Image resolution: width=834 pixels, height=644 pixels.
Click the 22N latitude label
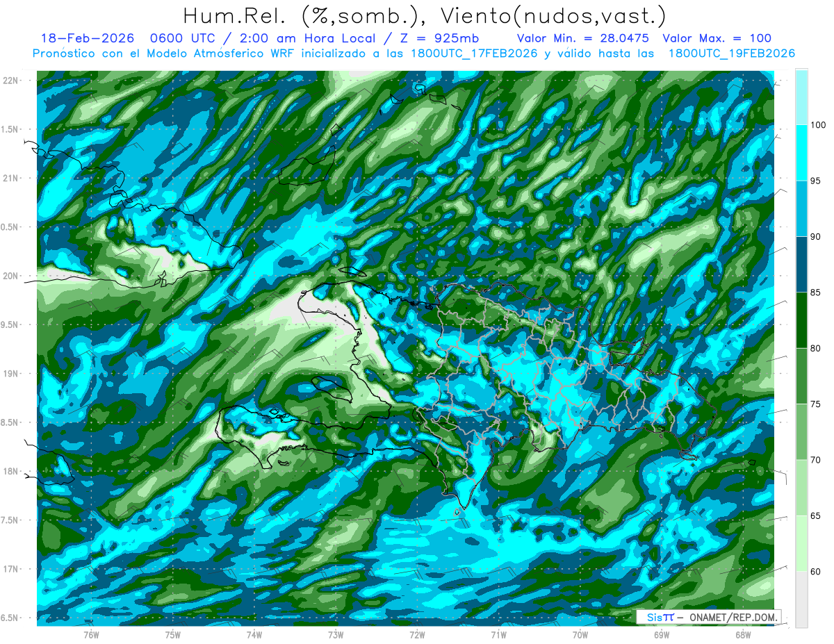coord(12,81)
